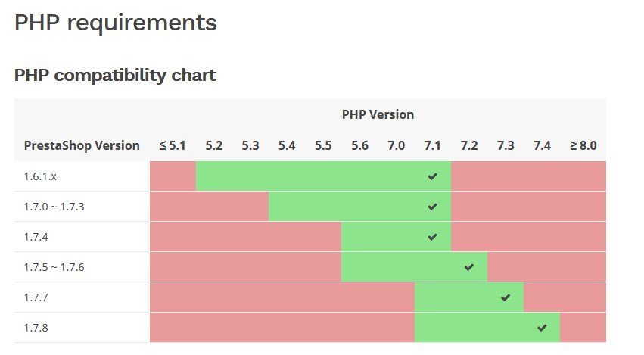Click the PHP compatibility chart heading

pos(115,75)
